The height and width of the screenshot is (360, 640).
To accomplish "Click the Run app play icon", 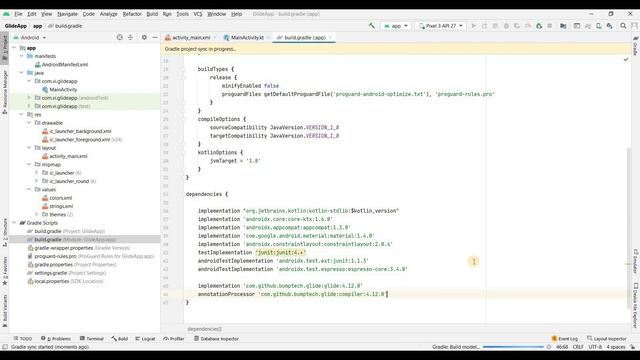I will click(x=473, y=26).
